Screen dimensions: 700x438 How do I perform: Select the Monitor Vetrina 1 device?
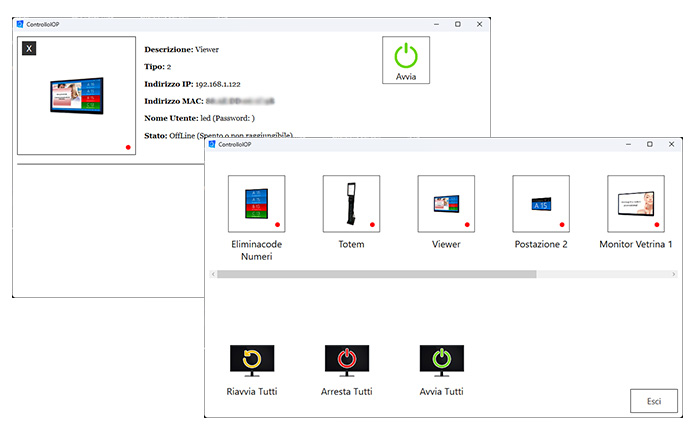(x=636, y=204)
